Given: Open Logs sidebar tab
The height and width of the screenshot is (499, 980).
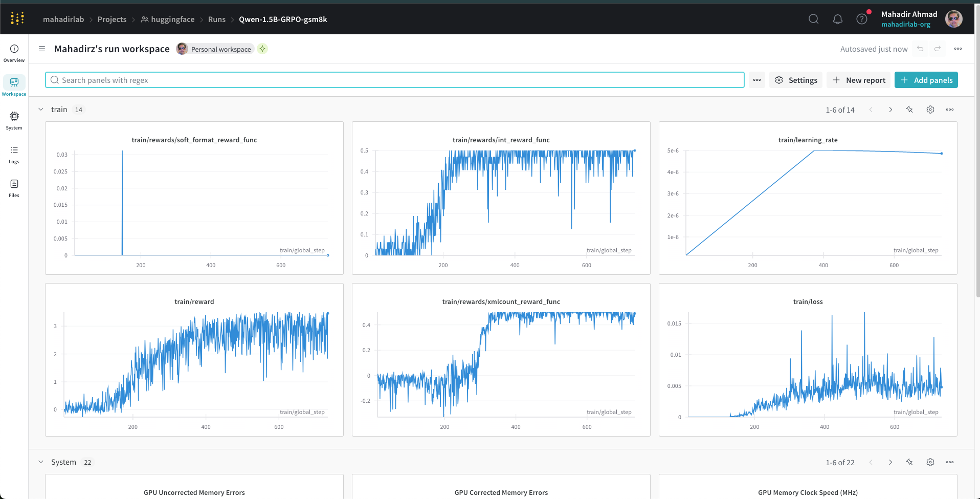Looking at the screenshot, I should pos(14,154).
